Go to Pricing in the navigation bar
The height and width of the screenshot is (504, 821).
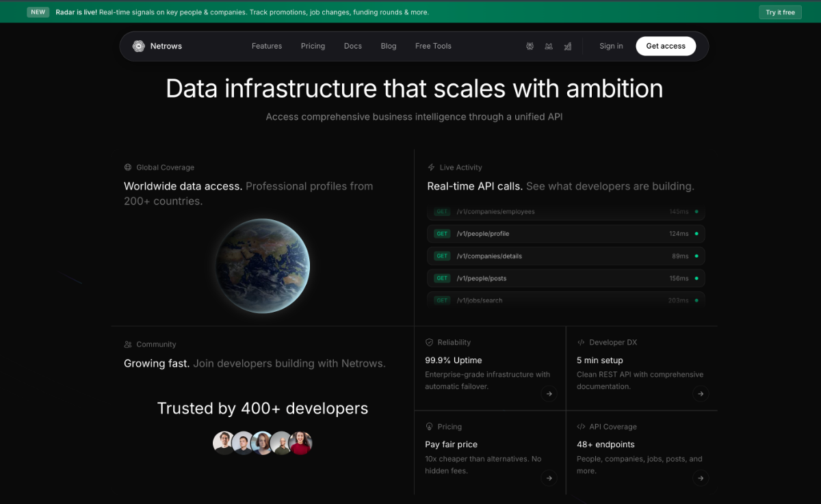(x=313, y=46)
